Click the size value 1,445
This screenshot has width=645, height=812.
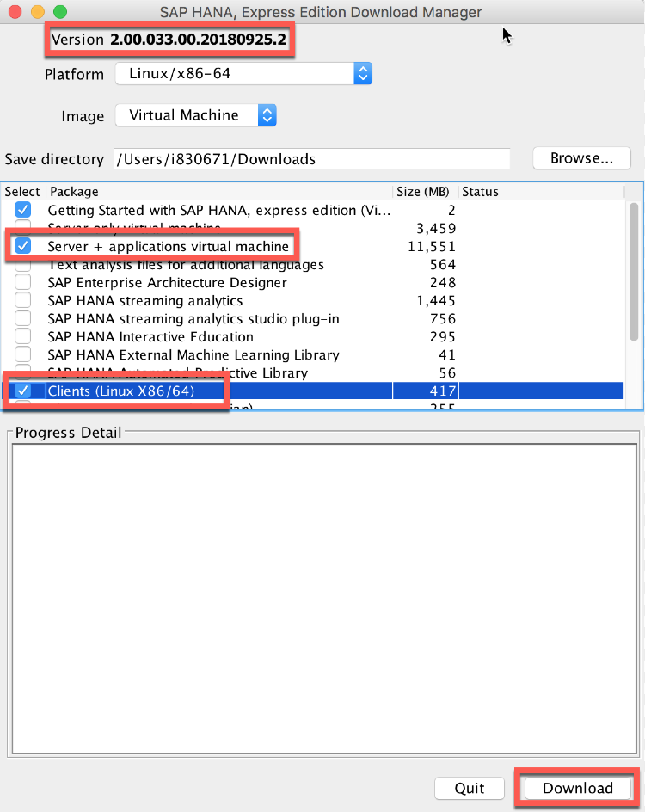click(436, 301)
